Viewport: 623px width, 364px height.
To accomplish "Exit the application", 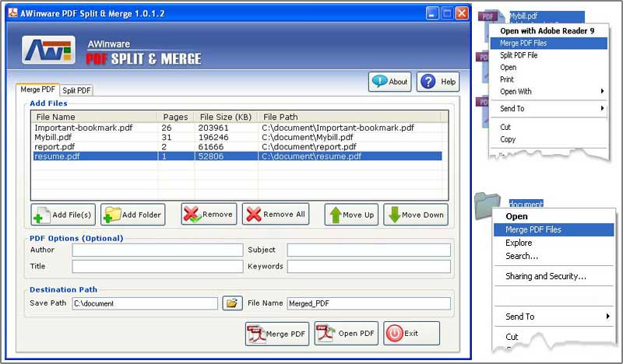I will pos(411,334).
